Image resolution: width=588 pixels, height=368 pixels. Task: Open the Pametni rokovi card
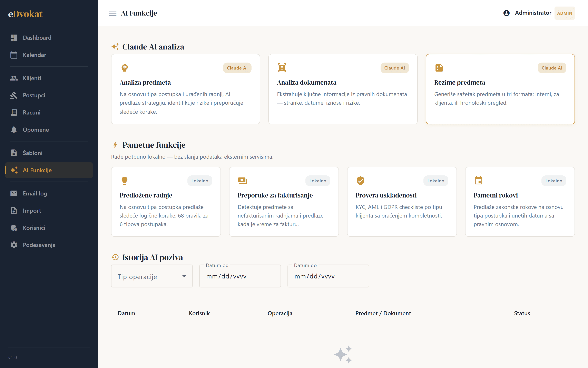coord(520,202)
